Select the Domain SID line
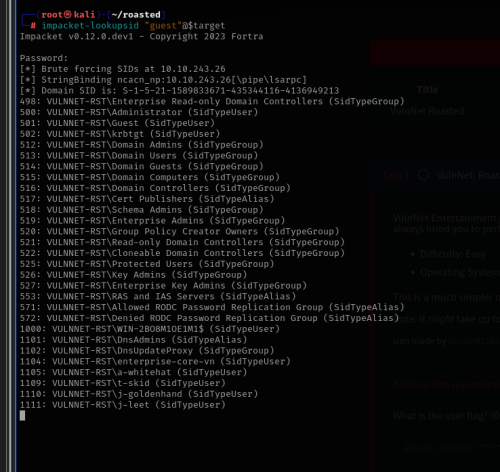This screenshot has width=500, height=472. coord(179,91)
